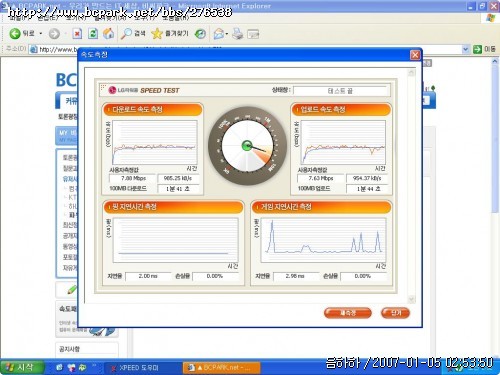The height and width of the screenshot is (375, 500).
Task: Click the dialog scrollbar down arrow
Action: click(x=411, y=299)
